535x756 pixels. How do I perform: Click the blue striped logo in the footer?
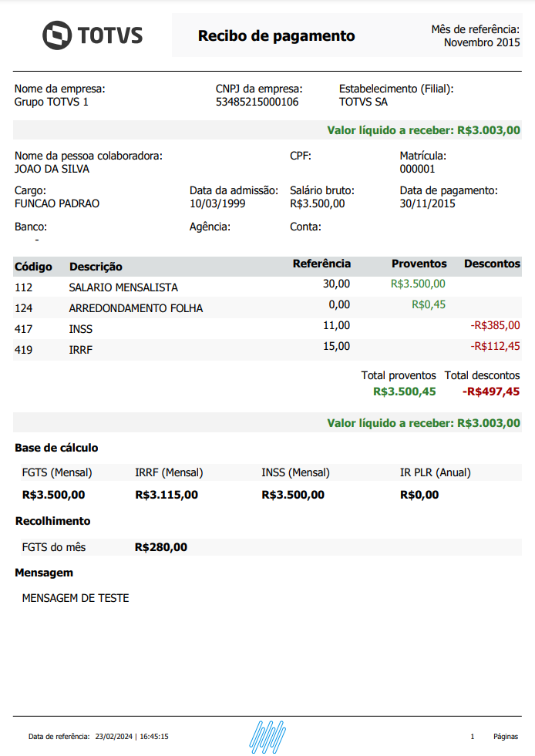[x=267, y=736]
